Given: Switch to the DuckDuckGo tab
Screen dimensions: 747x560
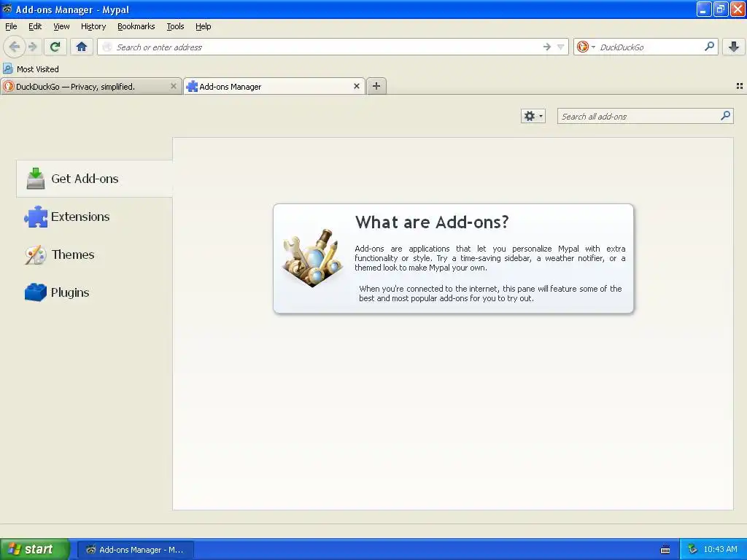Looking at the screenshot, I should 90,87.
